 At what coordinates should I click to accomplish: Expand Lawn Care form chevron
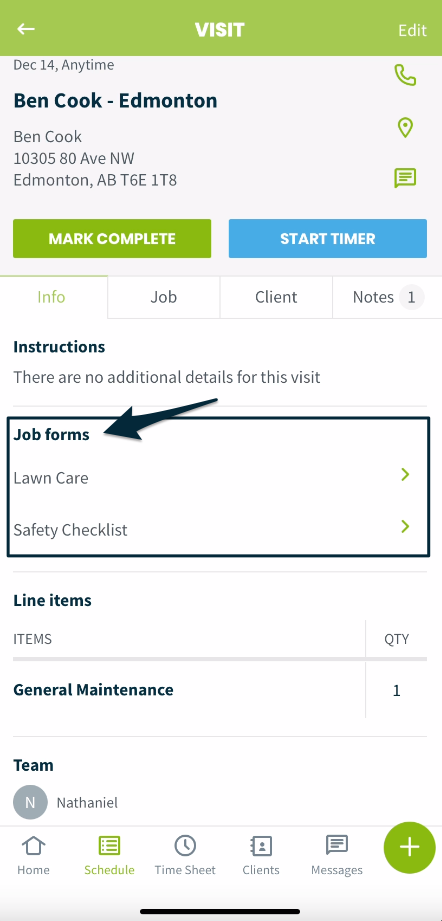405,475
